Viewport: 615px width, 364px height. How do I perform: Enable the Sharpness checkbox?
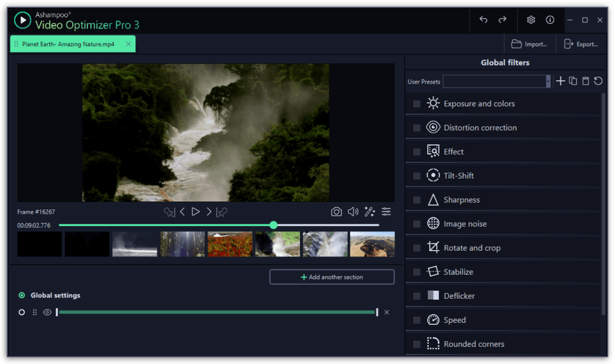tap(417, 199)
